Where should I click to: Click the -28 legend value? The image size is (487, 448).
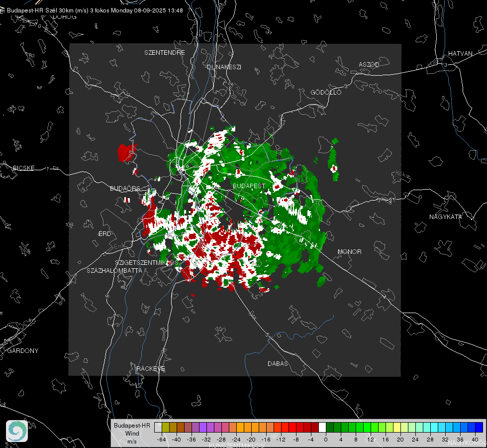(221, 440)
